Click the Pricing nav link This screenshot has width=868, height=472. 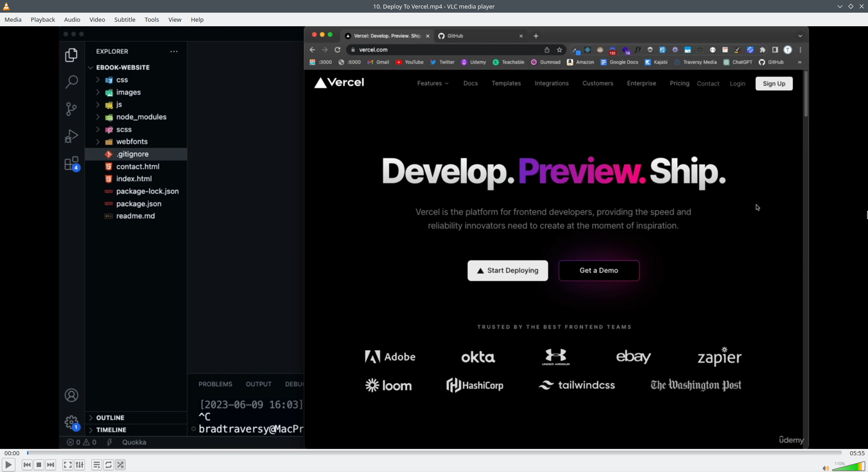point(679,83)
